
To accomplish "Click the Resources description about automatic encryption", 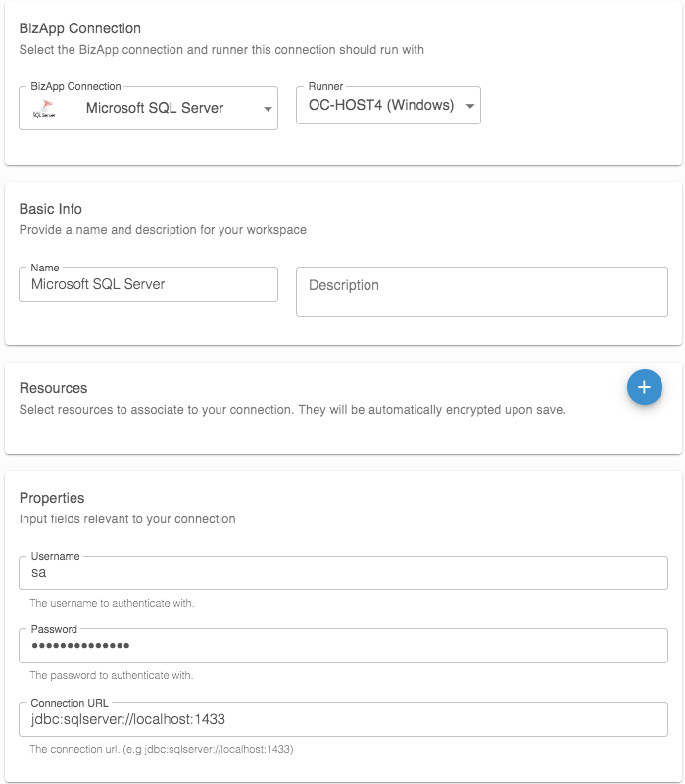I will [x=293, y=410].
